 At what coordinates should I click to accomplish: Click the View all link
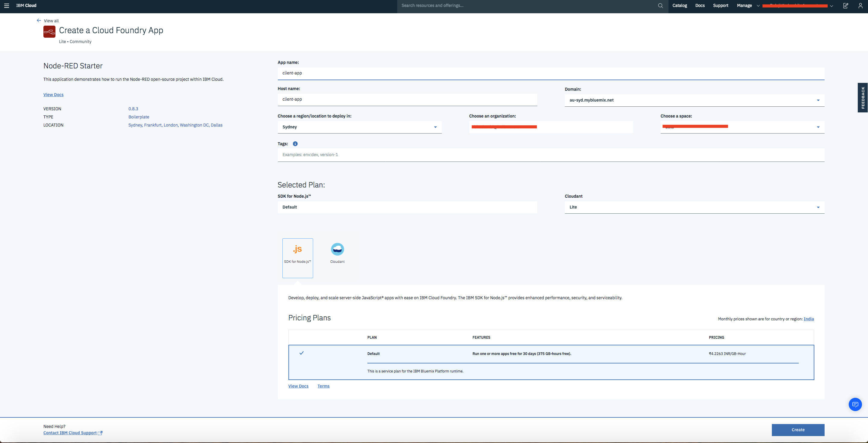[51, 21]
